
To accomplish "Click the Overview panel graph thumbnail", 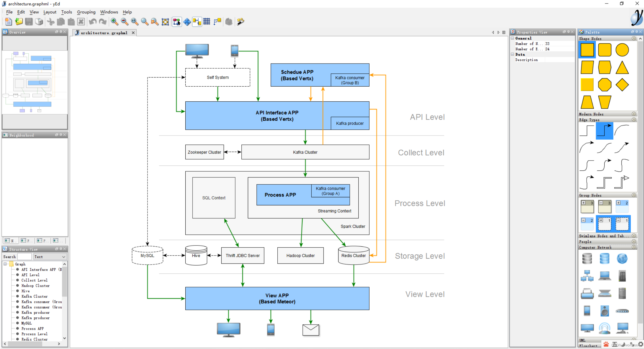I will [x=35, y=82].
